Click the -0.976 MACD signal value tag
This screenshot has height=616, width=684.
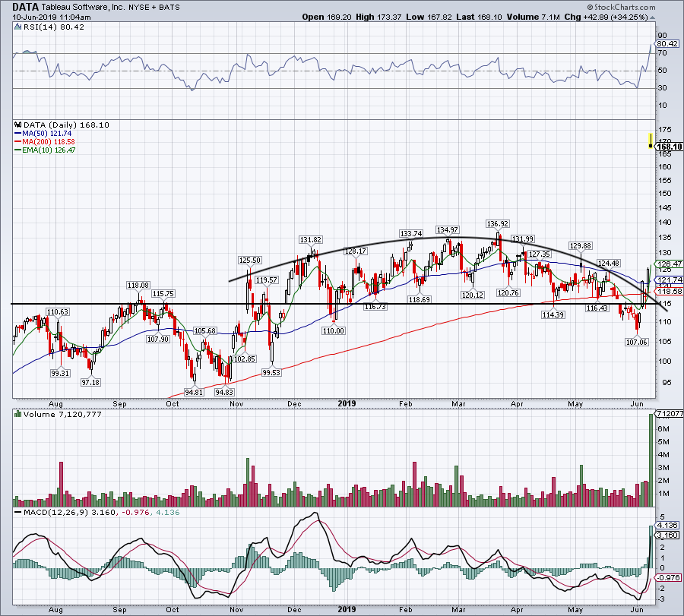(668, 577)
